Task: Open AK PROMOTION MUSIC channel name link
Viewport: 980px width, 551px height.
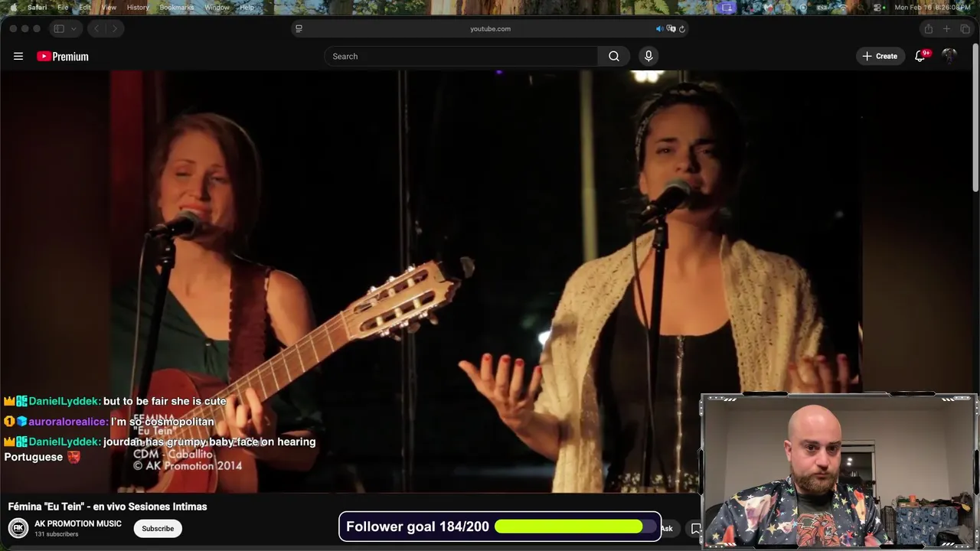Action: click(78, 523)
